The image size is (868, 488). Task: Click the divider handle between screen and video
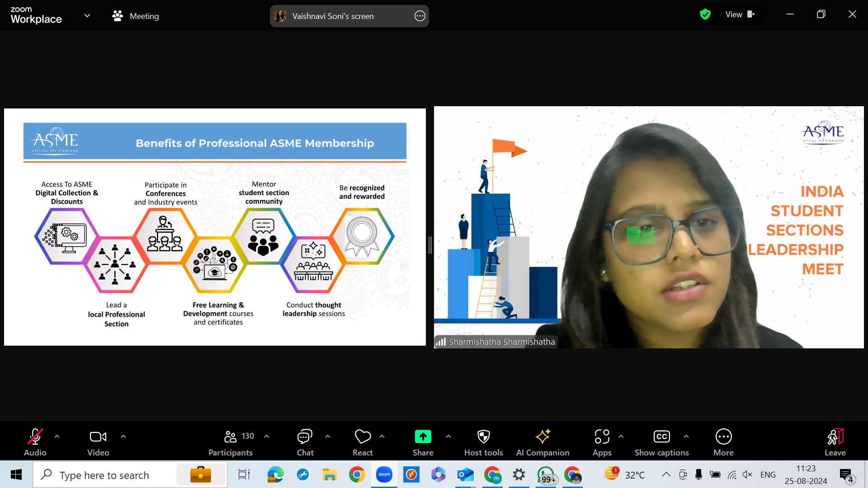coord(430,245)
